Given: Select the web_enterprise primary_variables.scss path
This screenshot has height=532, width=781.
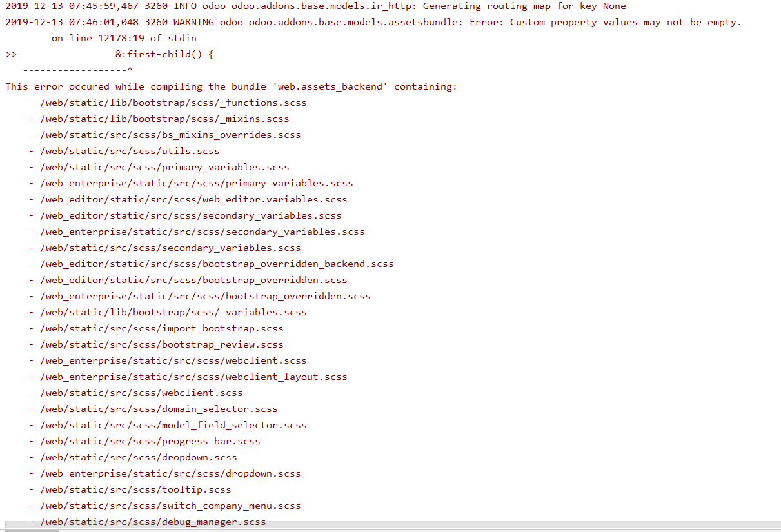Looking at the screenshot, I should (197, 183).
